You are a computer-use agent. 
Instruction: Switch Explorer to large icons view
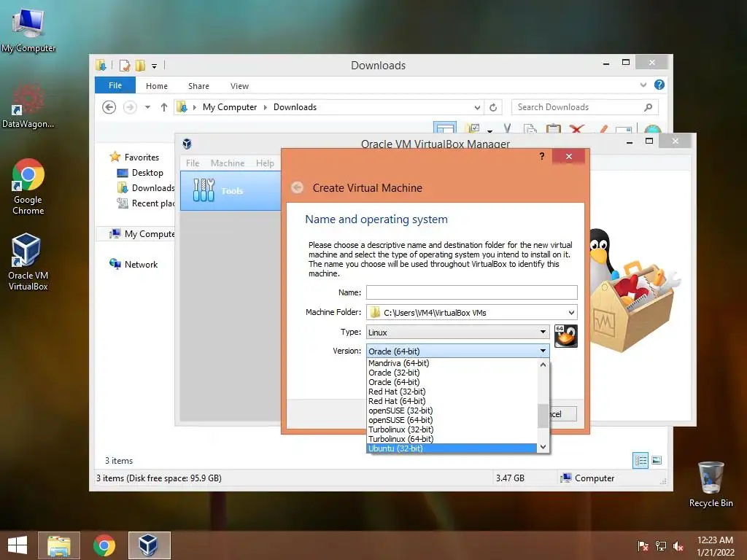click(657, 461)
